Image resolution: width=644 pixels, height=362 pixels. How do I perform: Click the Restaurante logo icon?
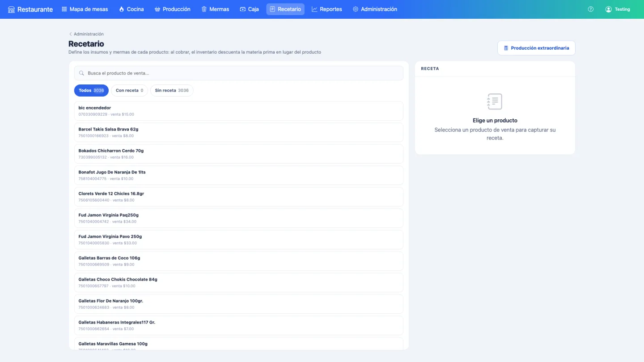click(12, 9)
